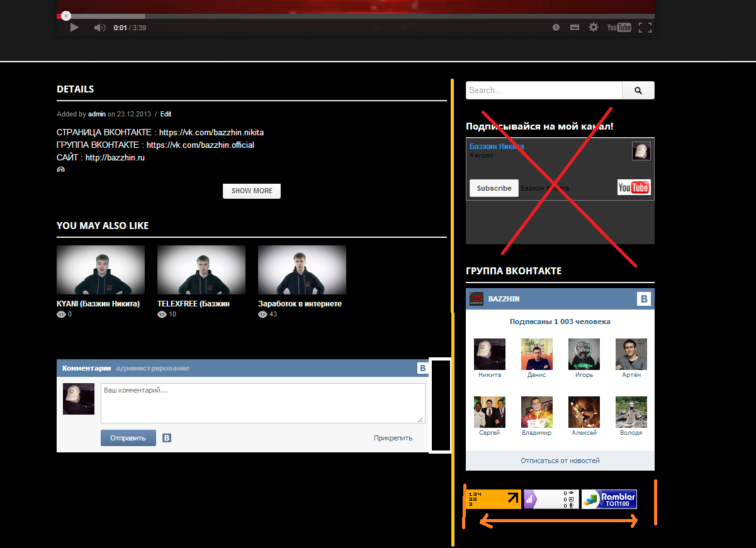Click channel avatar in YouTube widget
Viewport: 756px width, 548px height.
[x=641, y=151]
